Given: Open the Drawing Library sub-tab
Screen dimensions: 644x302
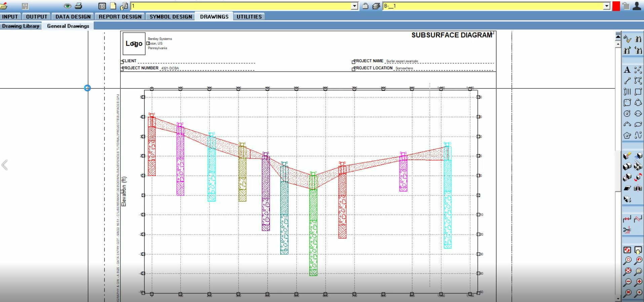Looking at the screenshot, I should 21,26.
